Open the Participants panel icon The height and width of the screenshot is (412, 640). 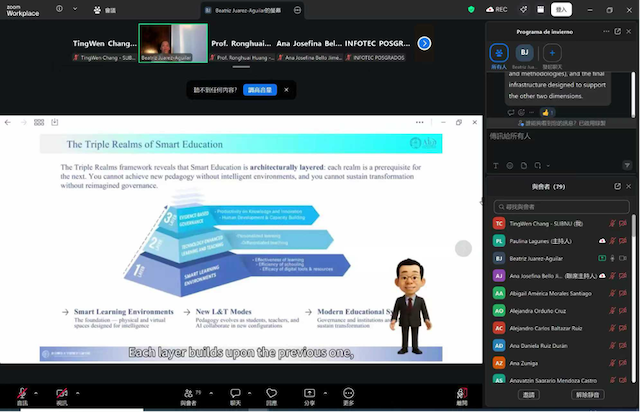(x=188, y=392)
